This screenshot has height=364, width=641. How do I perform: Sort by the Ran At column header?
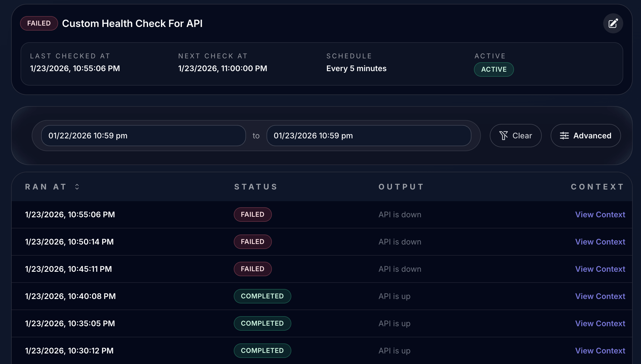[46, 187]
